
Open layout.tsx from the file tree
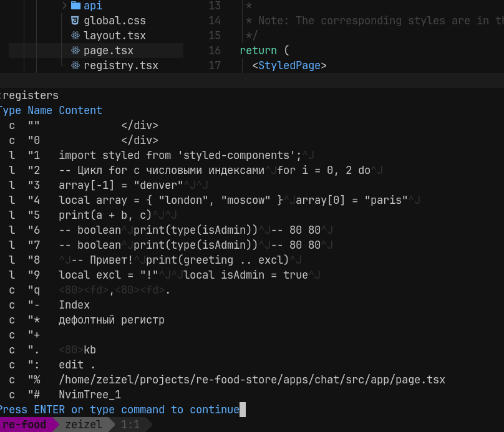tap(114, 36)
